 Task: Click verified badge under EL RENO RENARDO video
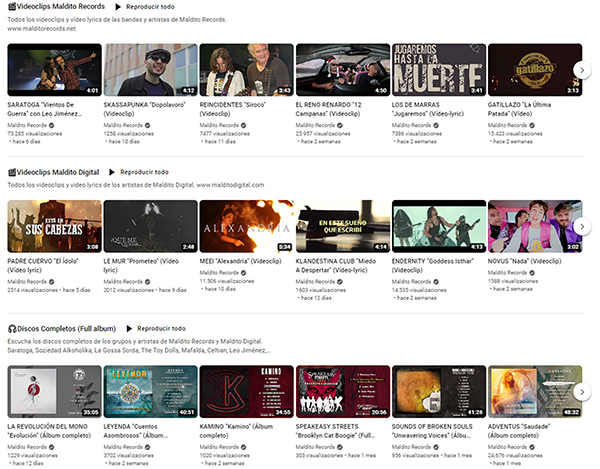[339, 125]
